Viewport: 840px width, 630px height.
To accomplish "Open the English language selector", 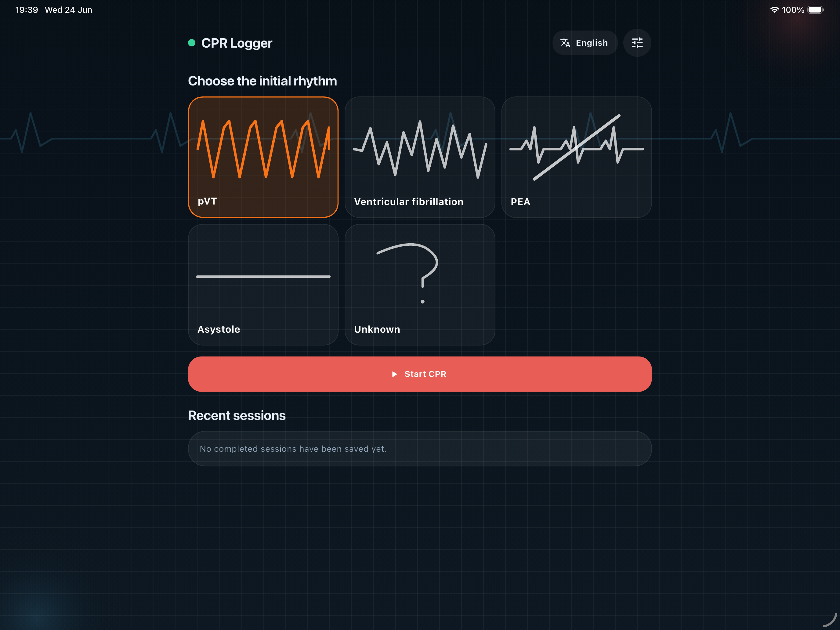I will pyautogui.click(x=585, y=43).
